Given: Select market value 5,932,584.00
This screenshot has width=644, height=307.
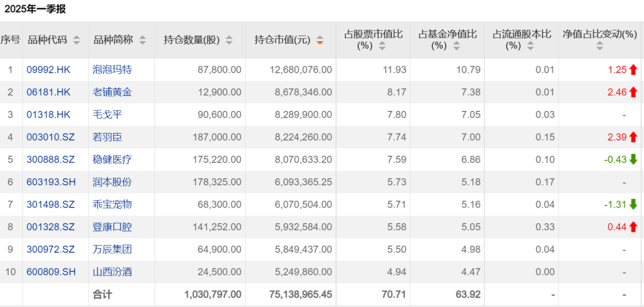Looking at the screenshot, I should [x=303, y=227].
